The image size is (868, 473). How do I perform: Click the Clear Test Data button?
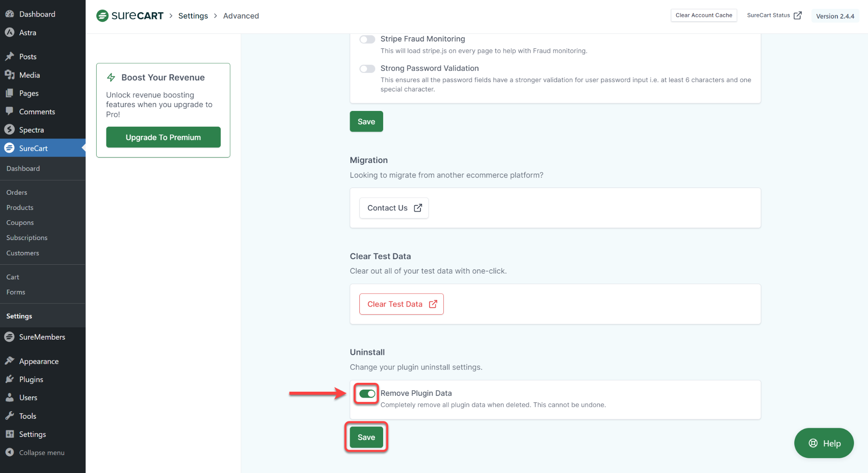coord(401,304)
